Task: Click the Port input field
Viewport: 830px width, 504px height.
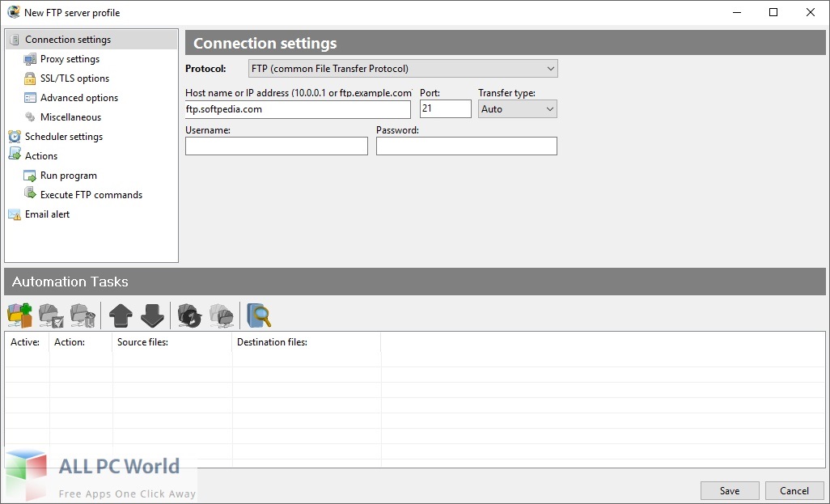Action: tap(445, 109)
